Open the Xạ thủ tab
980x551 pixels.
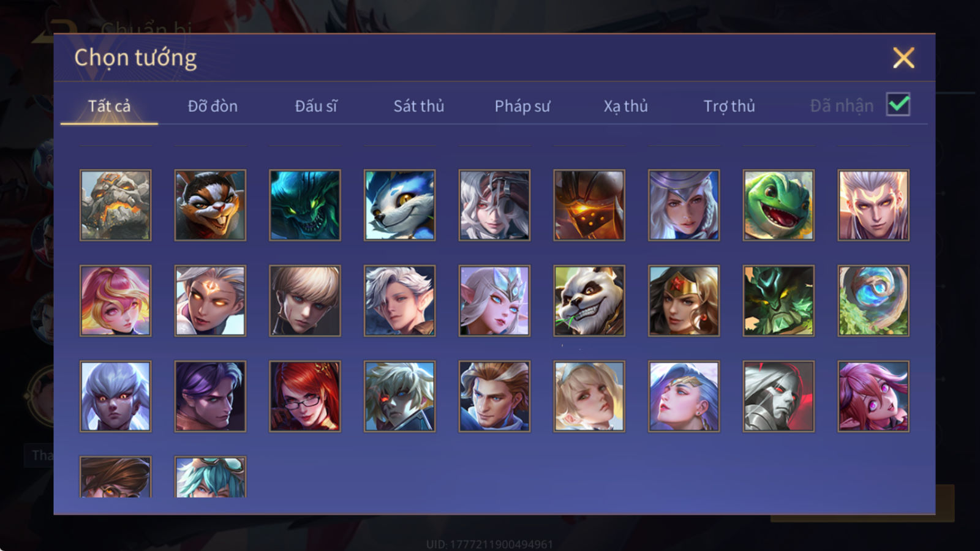click(625, 106)
